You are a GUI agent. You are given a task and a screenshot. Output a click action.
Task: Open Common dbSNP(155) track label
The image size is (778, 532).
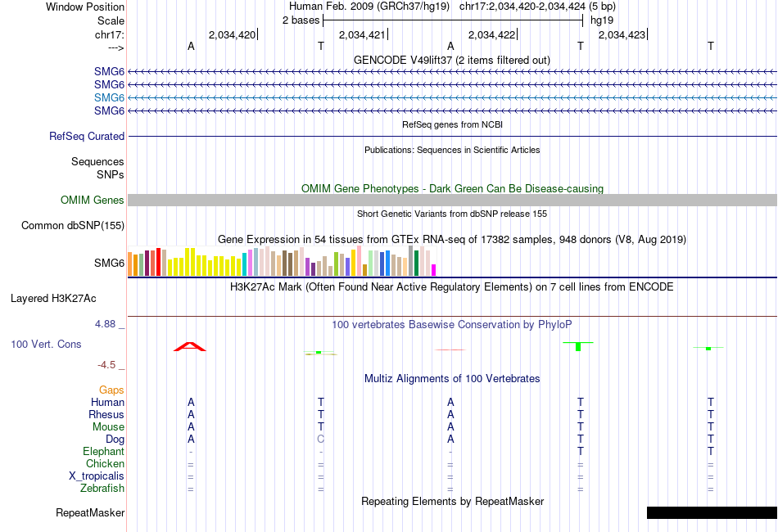72,226
